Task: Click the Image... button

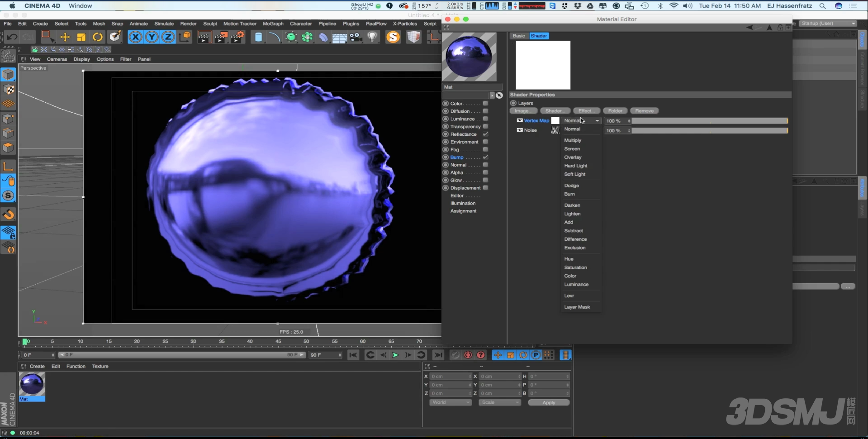Action: pyautogui.click(x=523, y=111)
